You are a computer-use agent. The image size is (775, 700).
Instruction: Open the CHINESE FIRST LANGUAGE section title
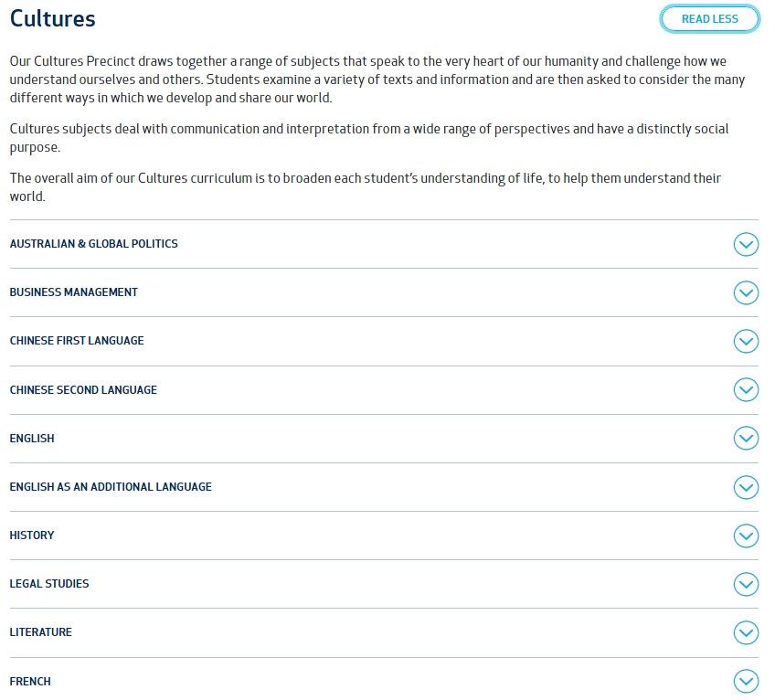point(77,341)
